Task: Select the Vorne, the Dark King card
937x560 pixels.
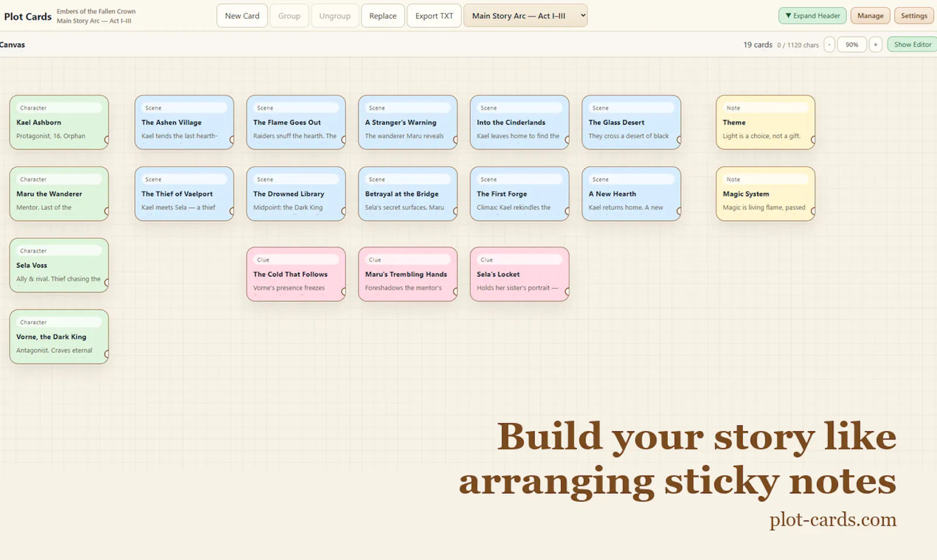Action: click(59, 336)
